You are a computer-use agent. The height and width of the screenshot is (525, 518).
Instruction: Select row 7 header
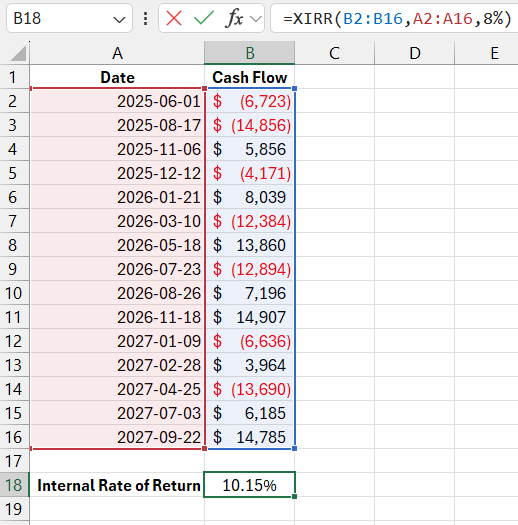tap(14, 221)
